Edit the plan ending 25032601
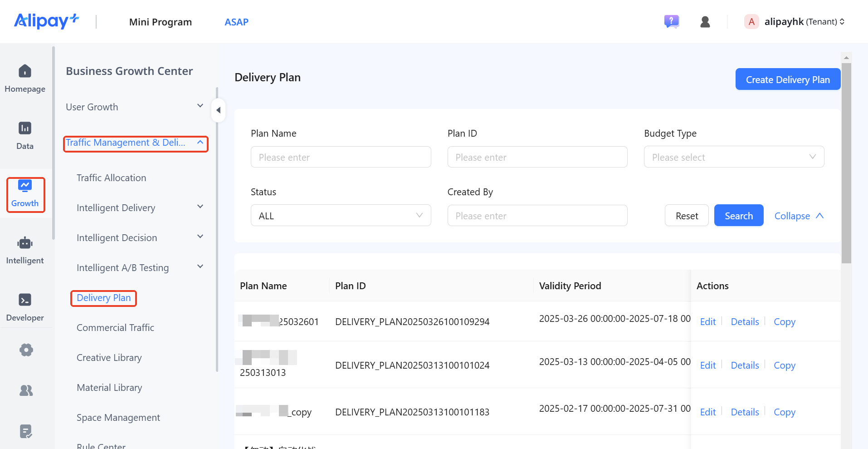This screenshot has height=449, width=868. click(707, 321)
